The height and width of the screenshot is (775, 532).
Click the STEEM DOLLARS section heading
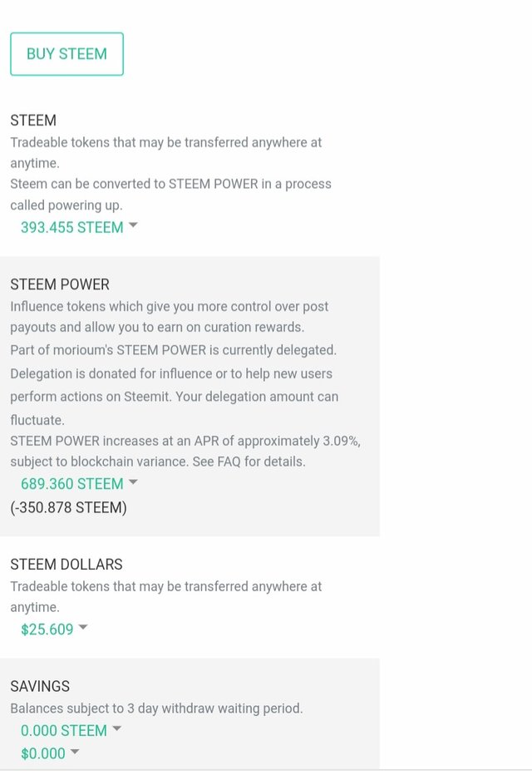point(66,565)
